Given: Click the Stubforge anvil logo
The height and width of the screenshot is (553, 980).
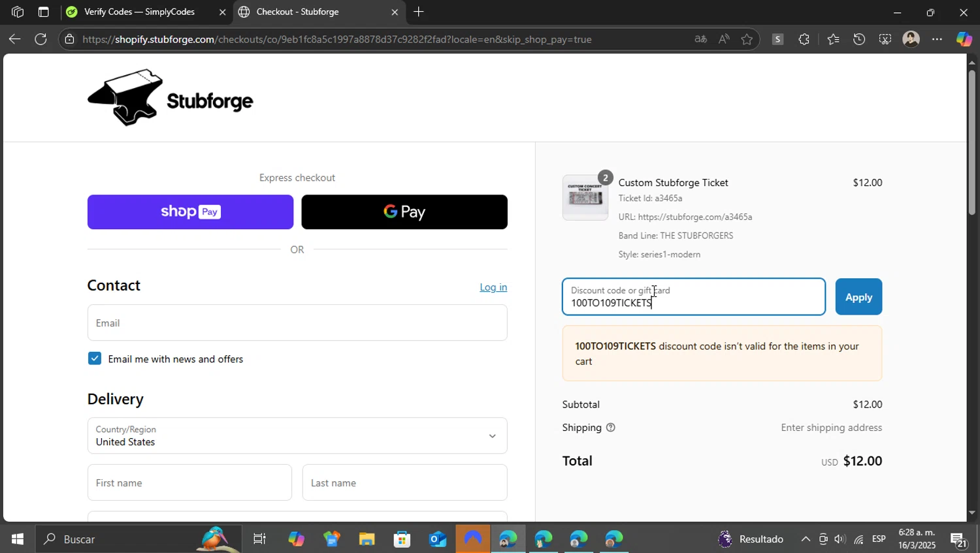Looking at the screenshot, I should click(x=170, y=97).
